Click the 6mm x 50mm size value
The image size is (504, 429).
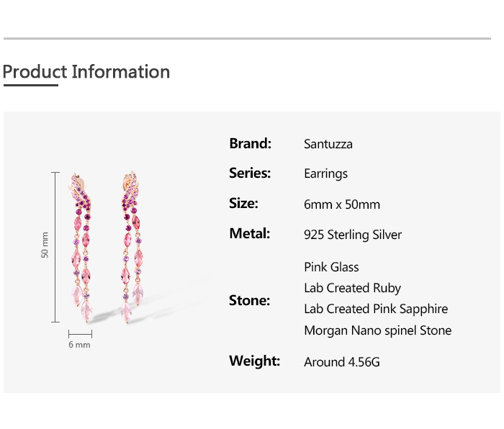[x=342, y=204]
